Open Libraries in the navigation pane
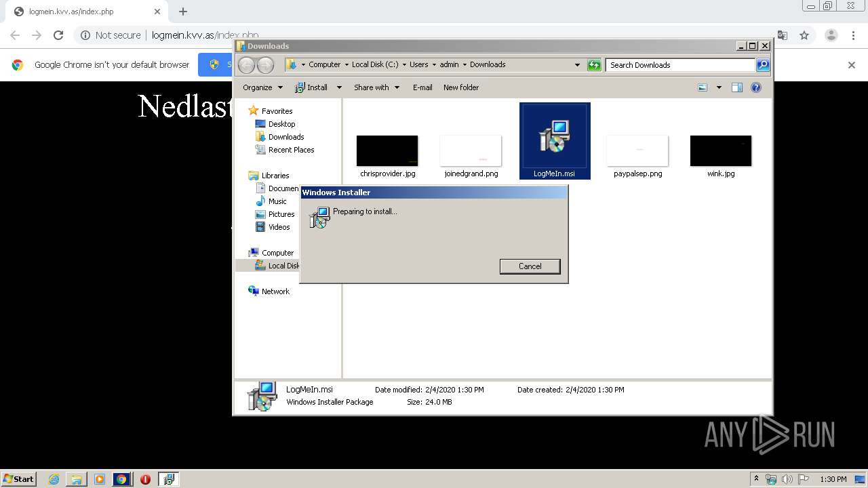This screenshot has width=868, height=488. pos(275,176)
